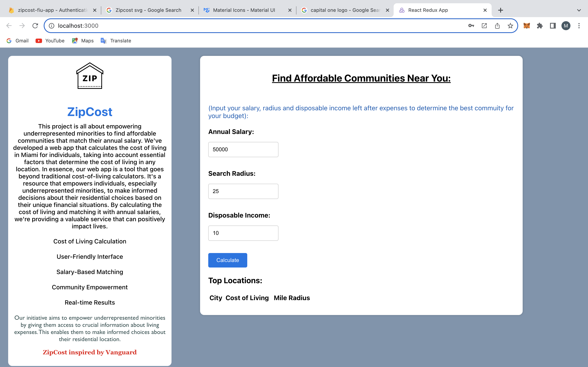Toggle the browser side panel icon
The image size is (588, 367).
pos(553,26)
